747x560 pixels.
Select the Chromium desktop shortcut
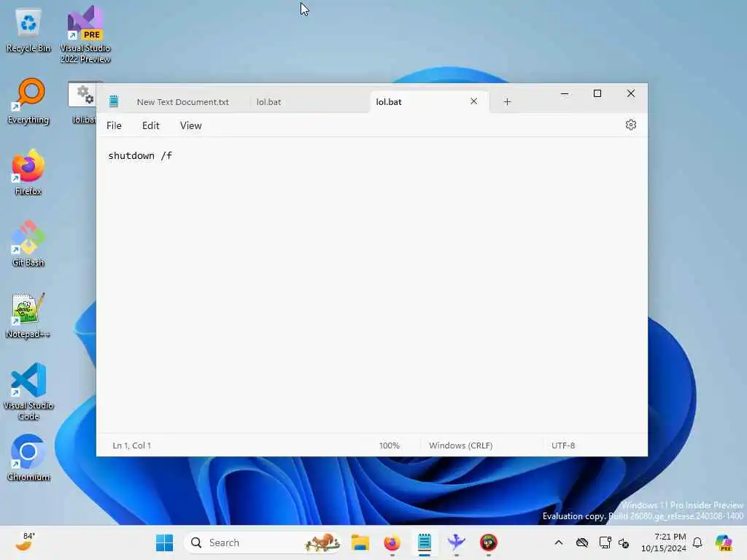28,458
